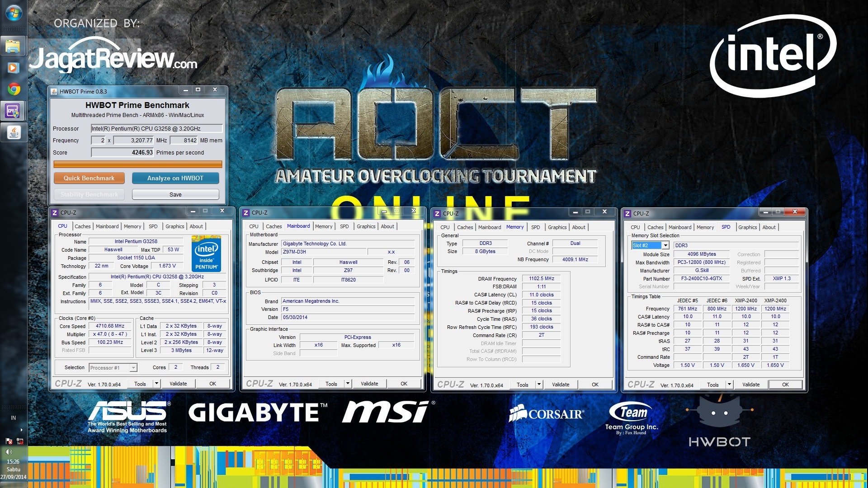Click the SPD CPU-Z window title icon
This screenshot has height=488, width=868.
(627, 213)
